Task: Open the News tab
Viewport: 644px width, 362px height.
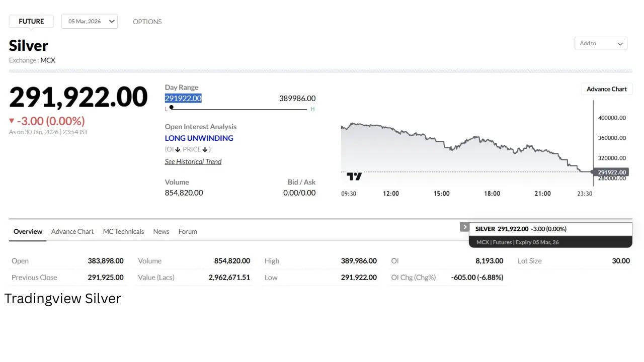Action: 161,231
